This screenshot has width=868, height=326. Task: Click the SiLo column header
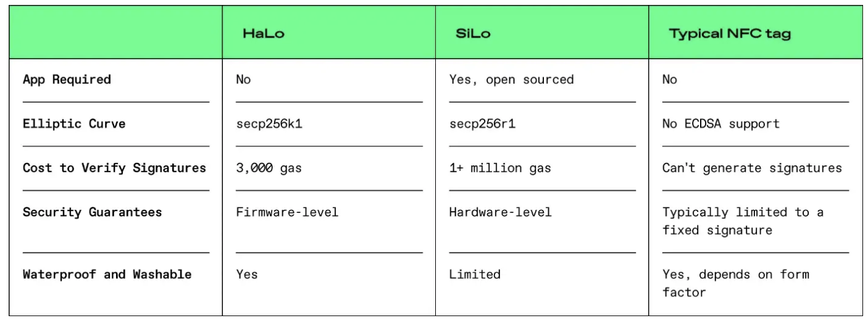pos(473,34)
